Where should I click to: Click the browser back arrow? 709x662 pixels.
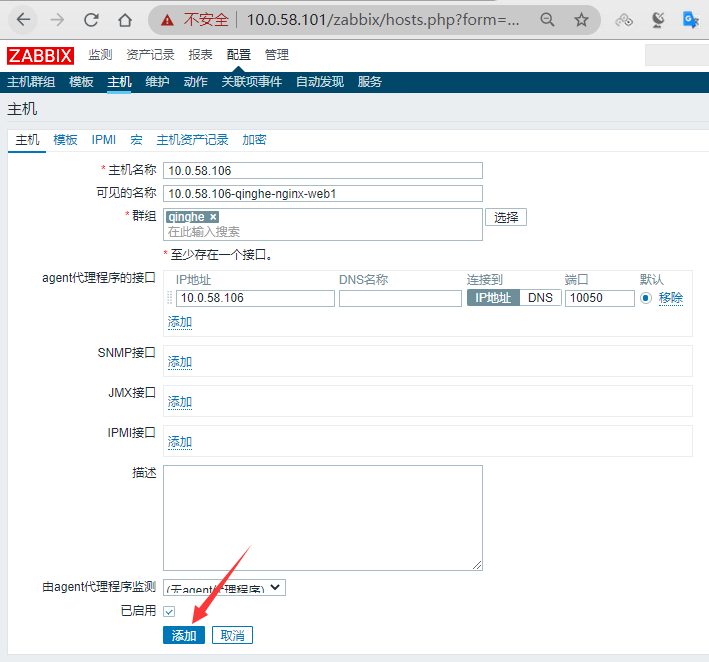23,20
